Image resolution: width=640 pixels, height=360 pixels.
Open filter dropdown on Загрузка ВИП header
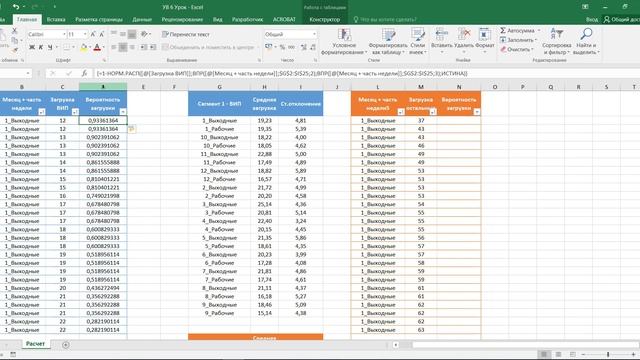pyautogui.click(x=75, y=111)
